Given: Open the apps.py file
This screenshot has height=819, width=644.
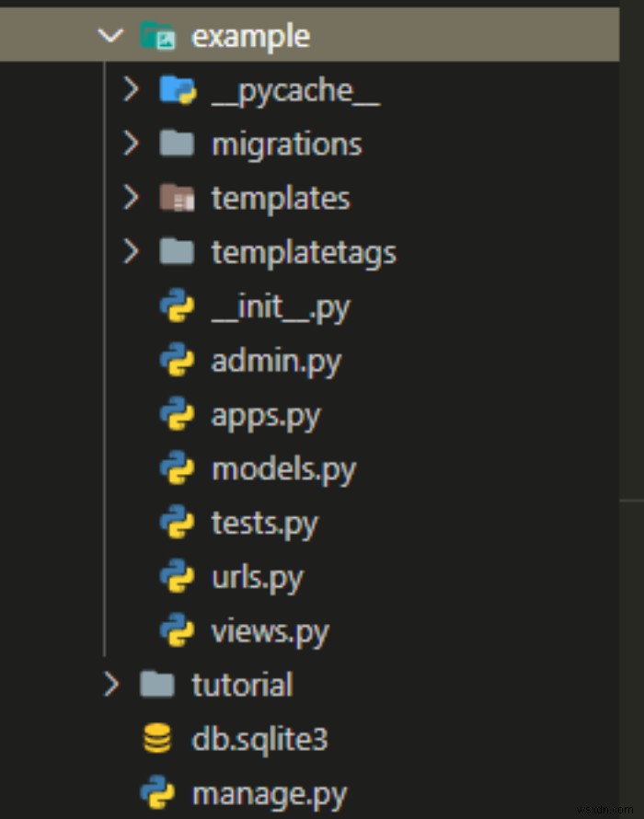Looking at the screenshot, I should pos(266,414).
